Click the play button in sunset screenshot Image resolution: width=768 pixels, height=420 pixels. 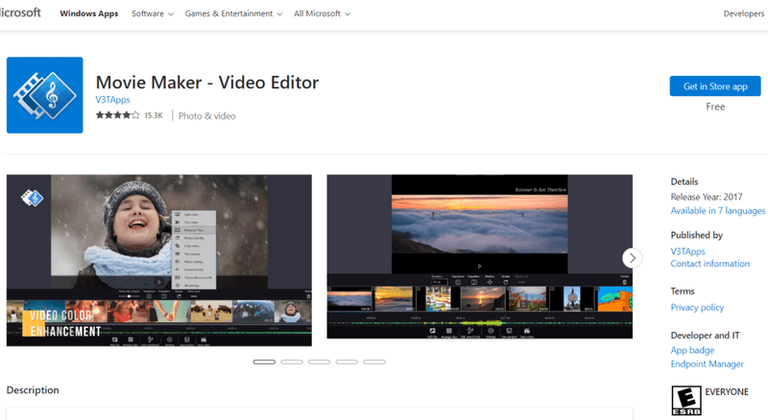pyautogui.click(x=480, y=266)
